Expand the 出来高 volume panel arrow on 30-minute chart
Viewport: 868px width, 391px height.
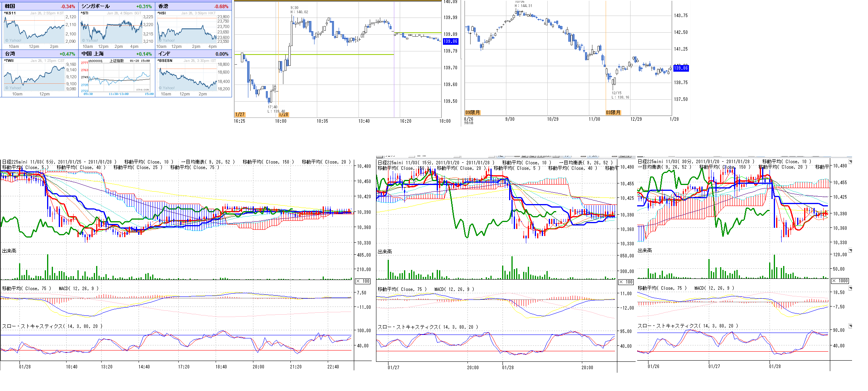click(850, 251)
